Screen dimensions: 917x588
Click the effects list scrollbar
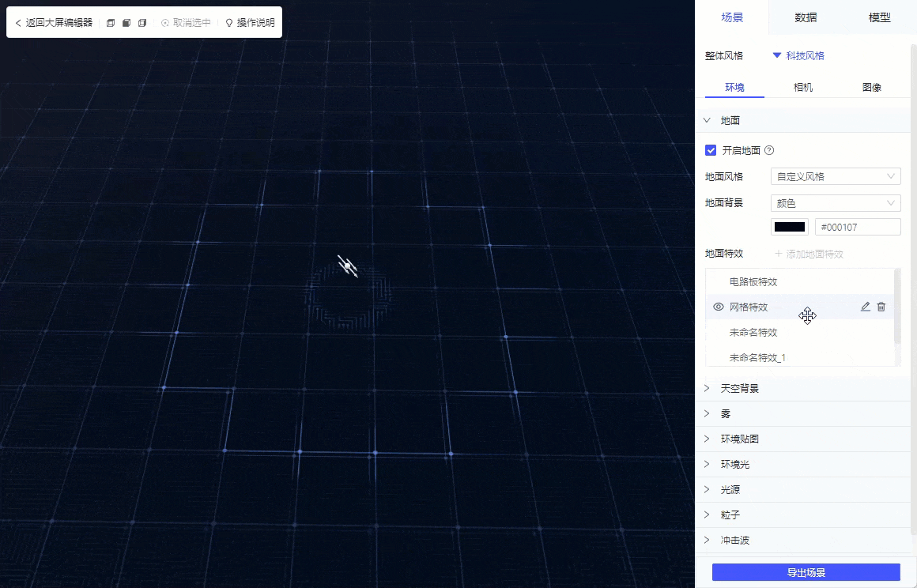tap(897, 307)
